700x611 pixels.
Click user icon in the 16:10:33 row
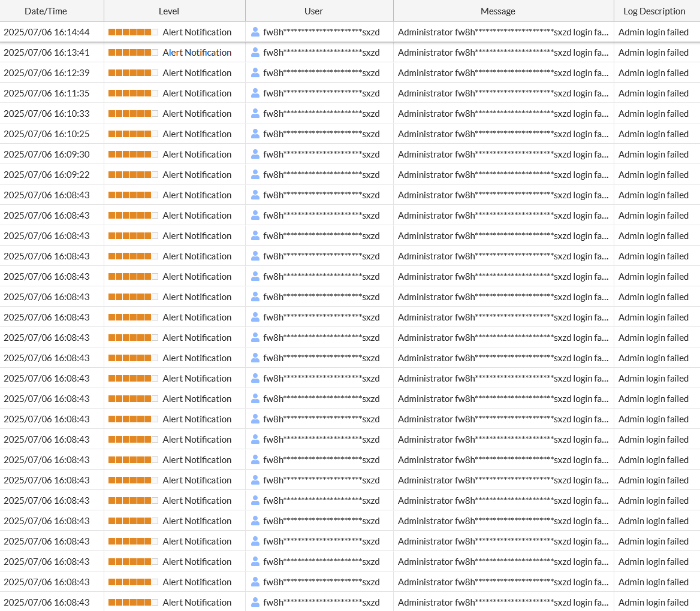pyautogui.click(x=255, y=113)
